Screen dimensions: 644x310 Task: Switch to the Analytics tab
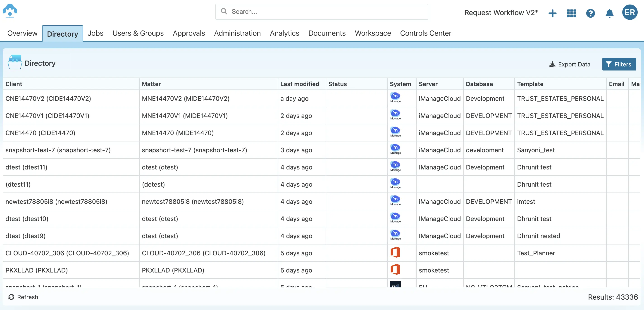tap(284, 33)
